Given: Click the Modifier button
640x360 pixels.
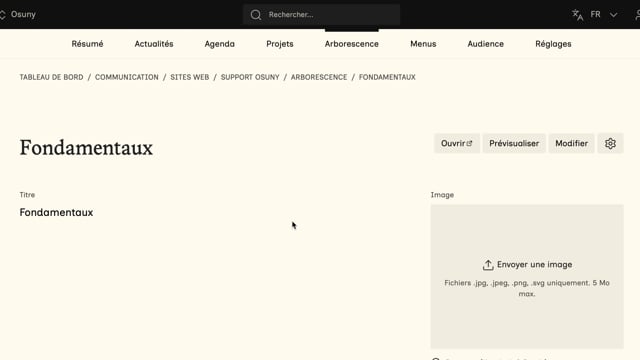Looking at the screenshot, I should 571,143.
